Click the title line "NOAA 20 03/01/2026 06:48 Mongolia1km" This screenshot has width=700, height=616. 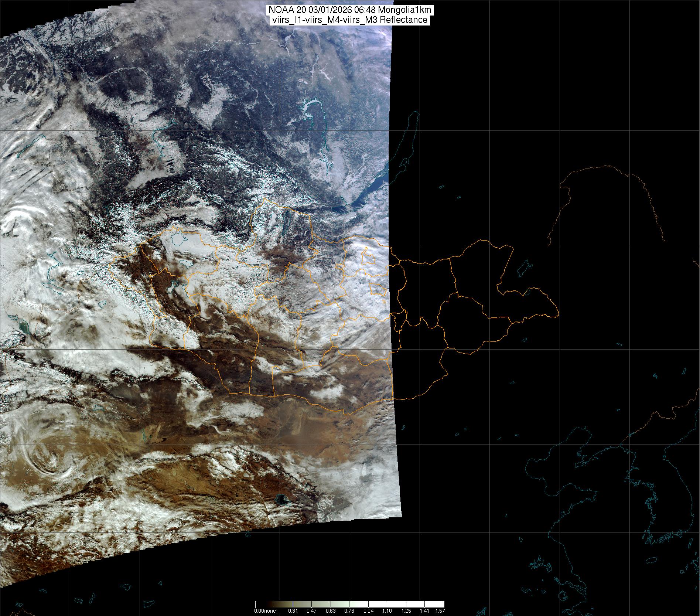[x=349, y=10]
